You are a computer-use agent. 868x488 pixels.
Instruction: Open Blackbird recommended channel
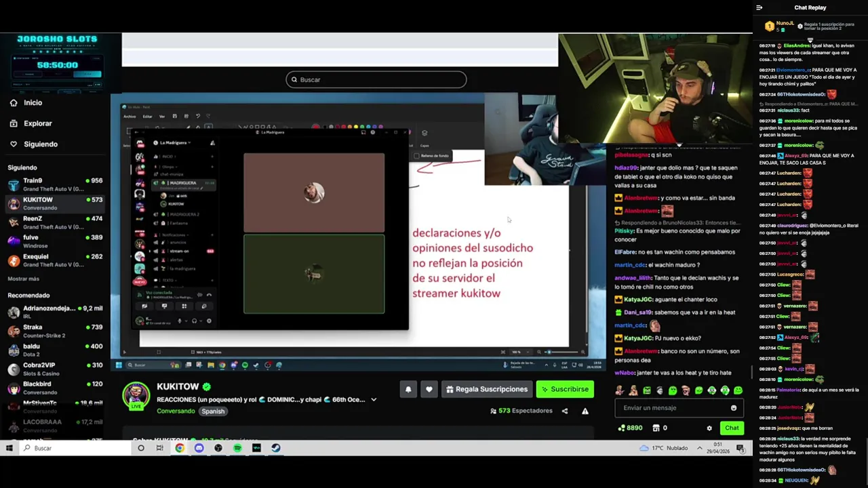(55, 388)
